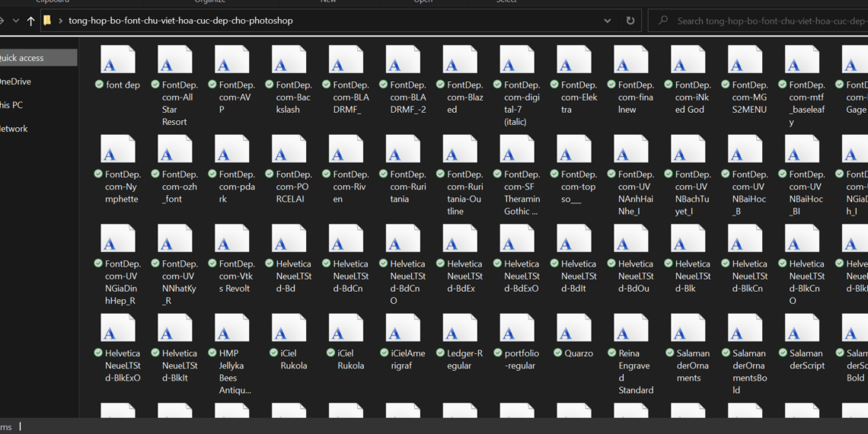
Task: Go up one folder with the up arrow
Action: tap(30, 21)
